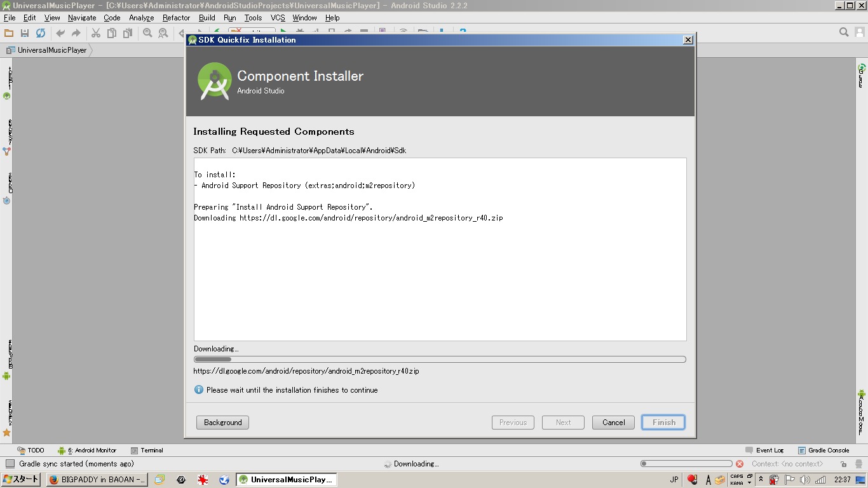Image resolution: width=868 pixels, height=488 pixels.
Task: Click the Background button
Action: pos(222,423)
